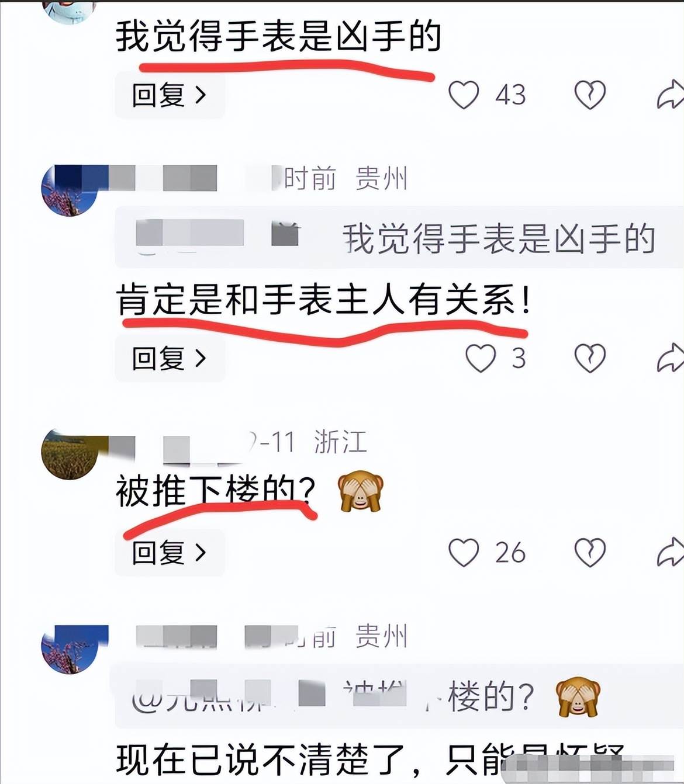The image size is (684, 784).
Task: Open 回复 under the first comment
Action: point(170,95)
